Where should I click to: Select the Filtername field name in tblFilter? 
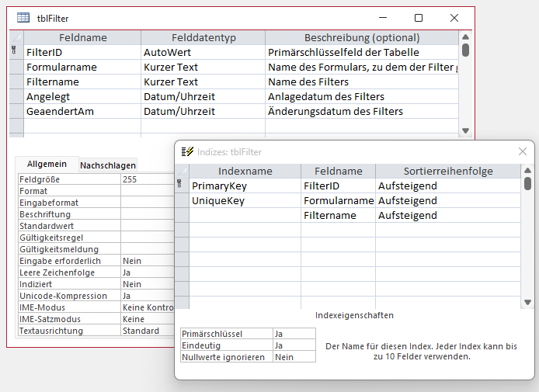[x=82, y=82]
